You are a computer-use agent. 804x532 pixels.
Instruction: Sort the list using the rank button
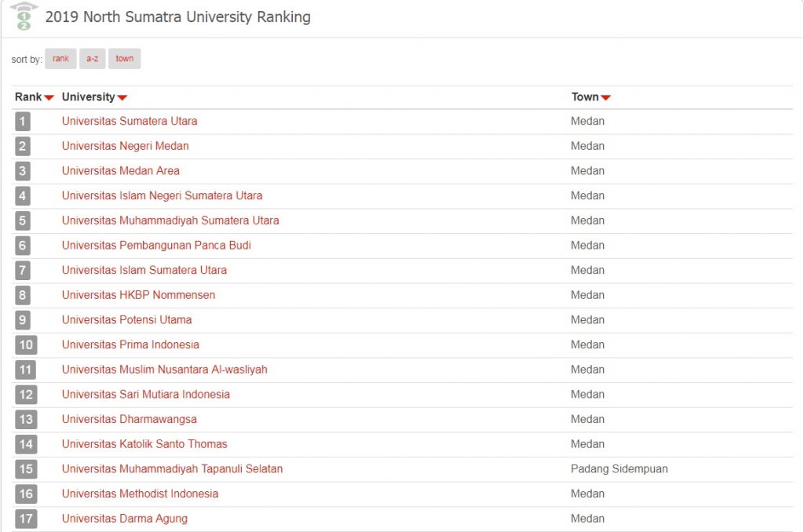[60, 58]
